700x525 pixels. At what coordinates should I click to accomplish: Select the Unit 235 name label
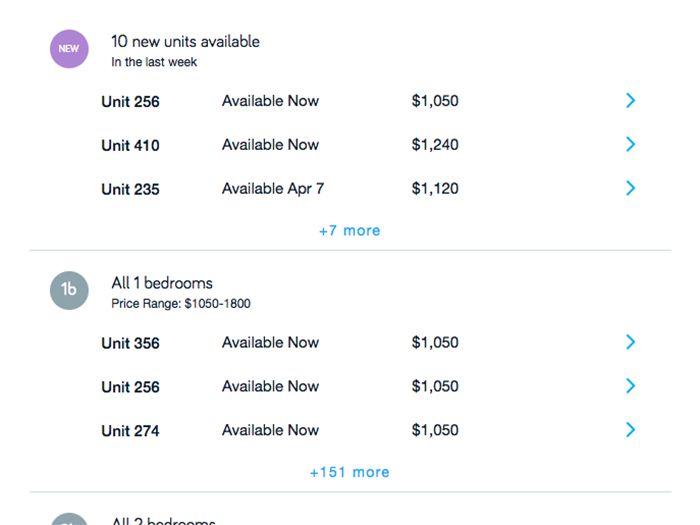pyautogui.click(x=130, y=189)
